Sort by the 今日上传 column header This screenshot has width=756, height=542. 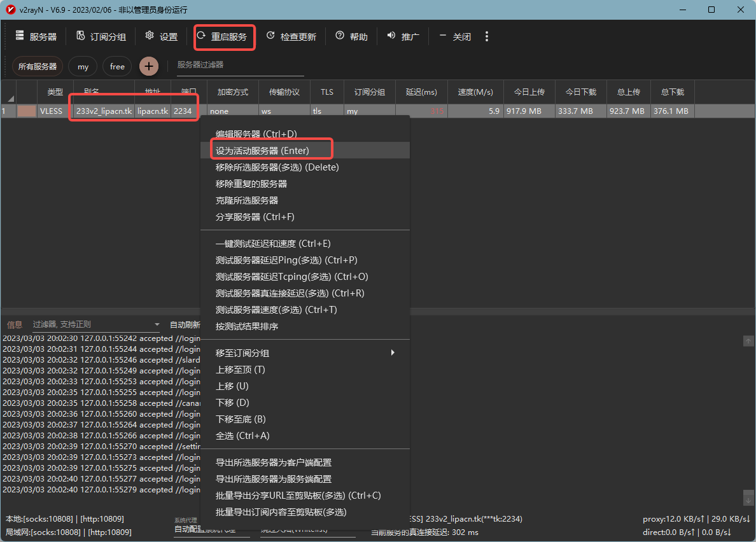529,92
